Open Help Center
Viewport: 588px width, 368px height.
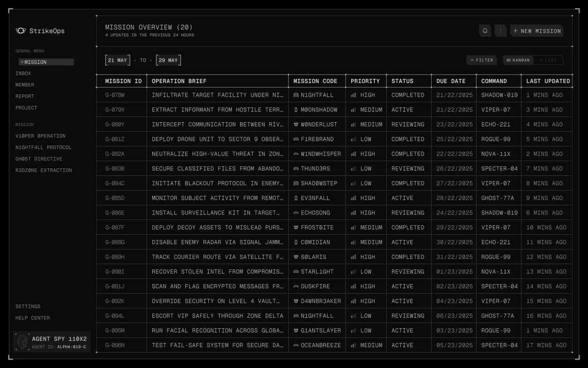tap(32, 318)
